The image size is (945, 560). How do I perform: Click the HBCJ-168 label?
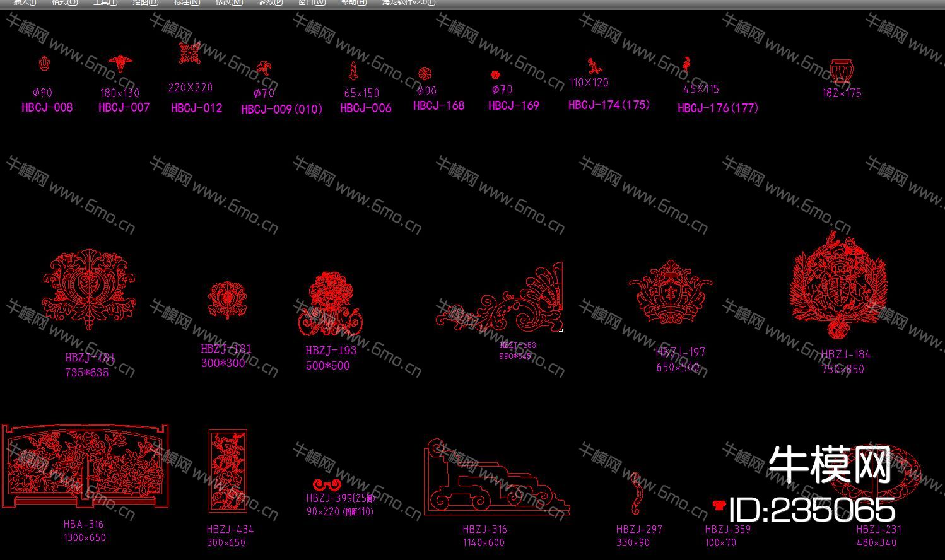pos(439,105)
